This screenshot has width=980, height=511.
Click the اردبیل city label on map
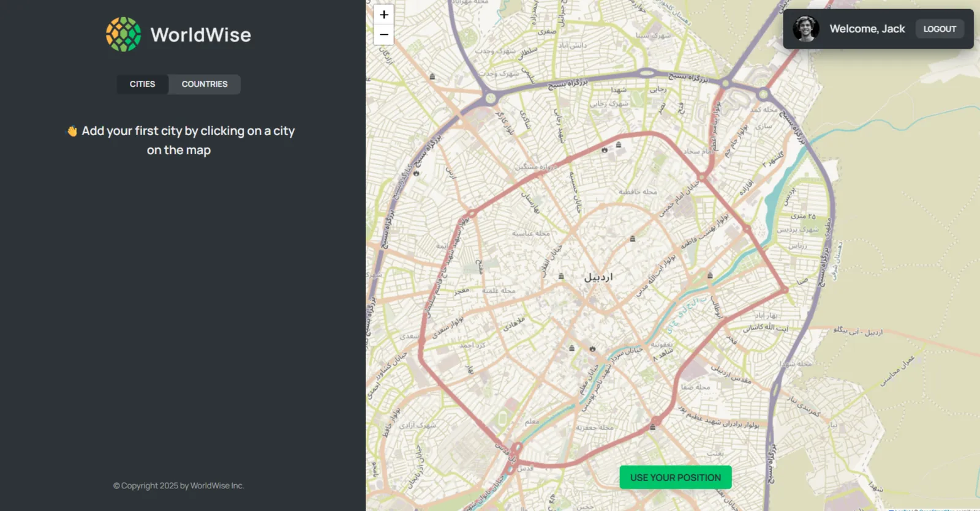click(x=598, y=277)
